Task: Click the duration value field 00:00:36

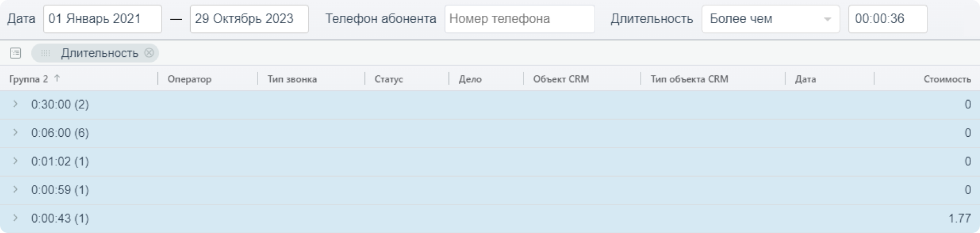Action: tap(887, 19)
